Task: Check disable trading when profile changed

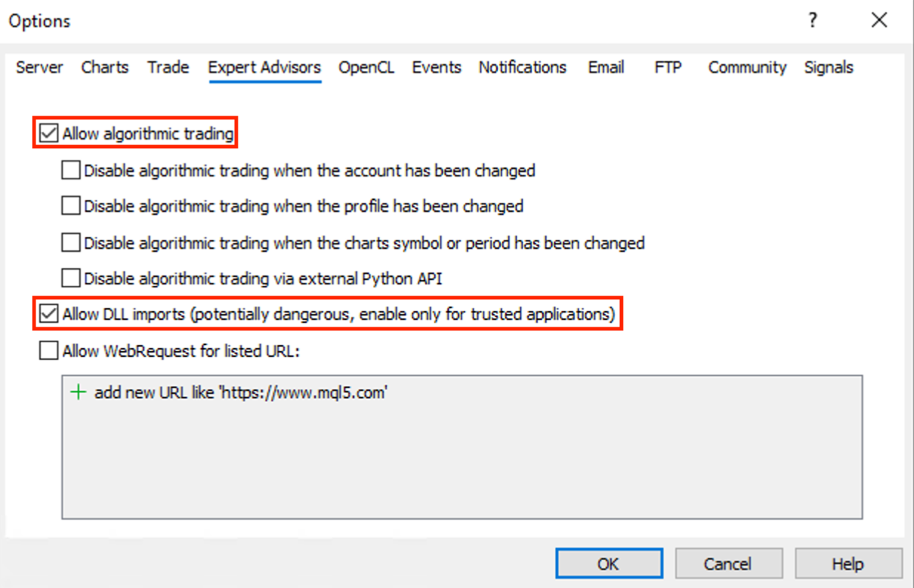Action: click(70, 206)
